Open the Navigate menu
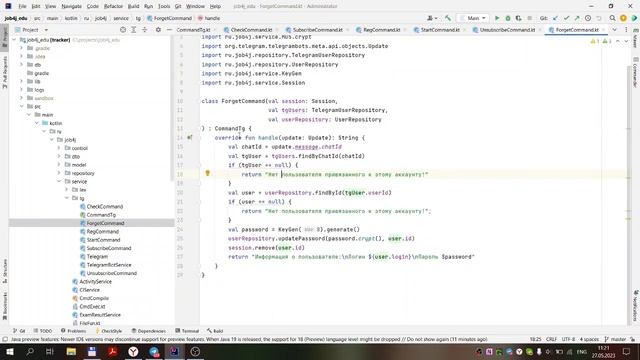Viewport: 640px width, 360px height. [71, 6]
